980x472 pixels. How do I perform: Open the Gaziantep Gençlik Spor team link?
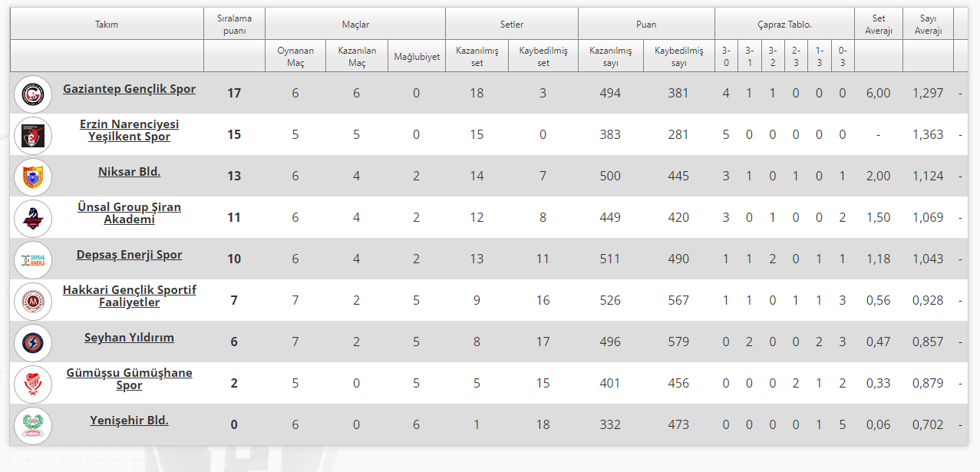tap(129, 89)
